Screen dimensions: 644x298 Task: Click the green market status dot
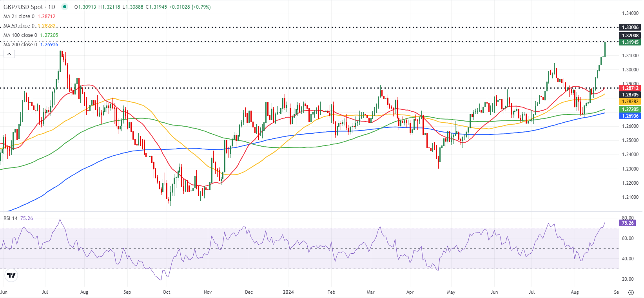(x=65, y=7)
